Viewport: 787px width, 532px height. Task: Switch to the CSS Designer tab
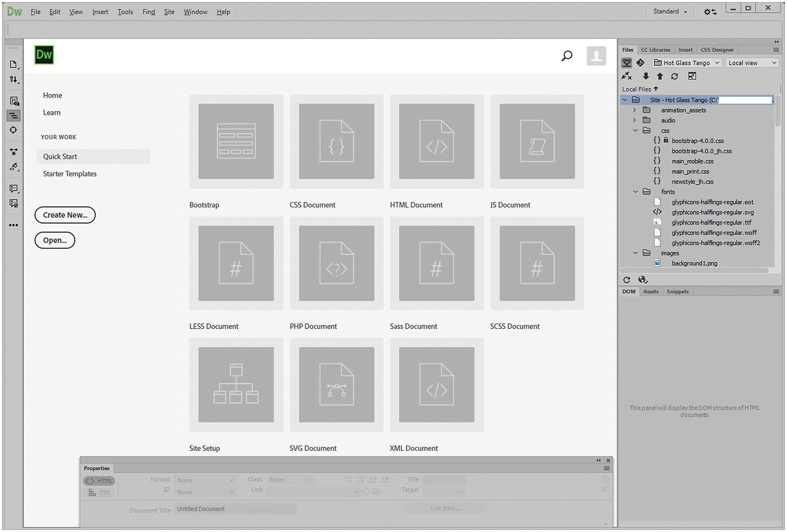click(x=717, y=49)
